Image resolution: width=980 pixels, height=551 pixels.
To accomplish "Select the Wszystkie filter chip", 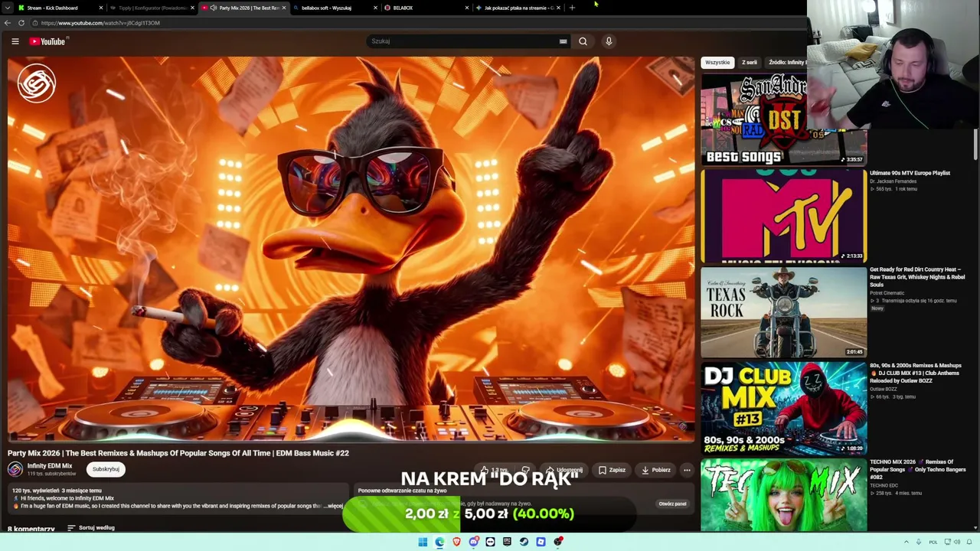I will (717, 62).
